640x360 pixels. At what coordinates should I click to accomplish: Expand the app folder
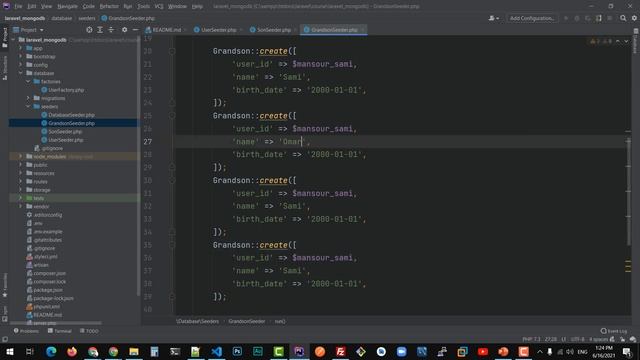coord(20,48)
